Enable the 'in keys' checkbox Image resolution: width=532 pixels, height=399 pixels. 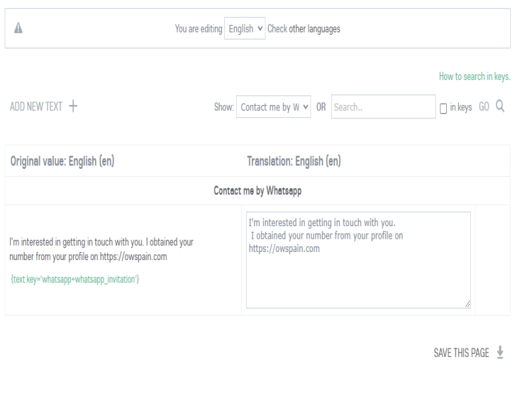[444, 107]
